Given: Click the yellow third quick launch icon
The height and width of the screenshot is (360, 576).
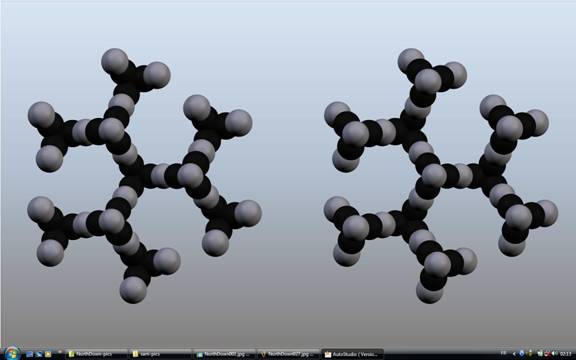Looking at the screenshot, I should tap(48, 354).
